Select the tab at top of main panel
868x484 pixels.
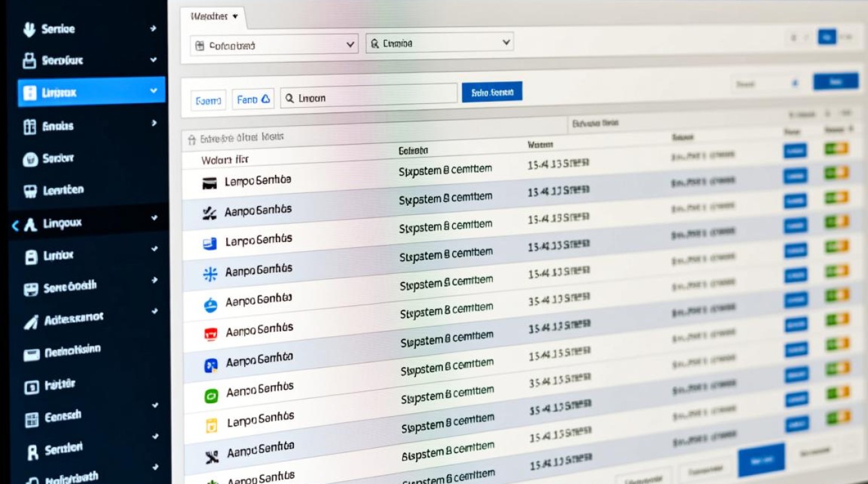tap(214, 16)
